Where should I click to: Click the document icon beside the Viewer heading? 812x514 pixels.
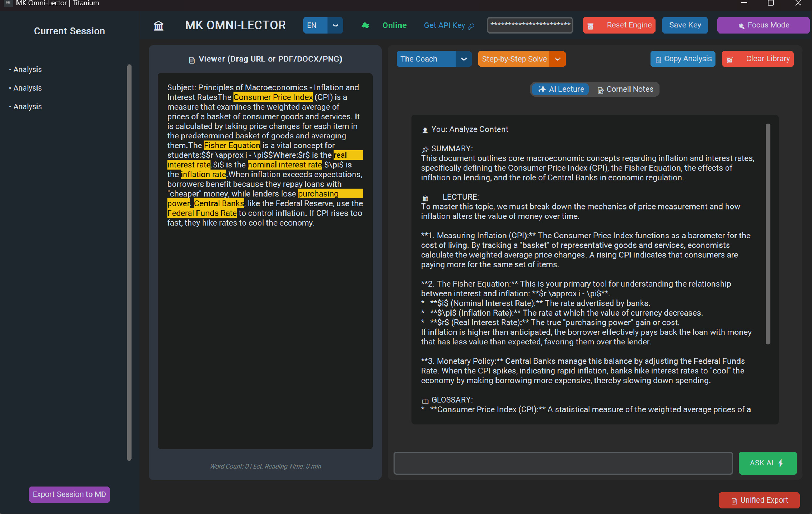tap(192, 60)
